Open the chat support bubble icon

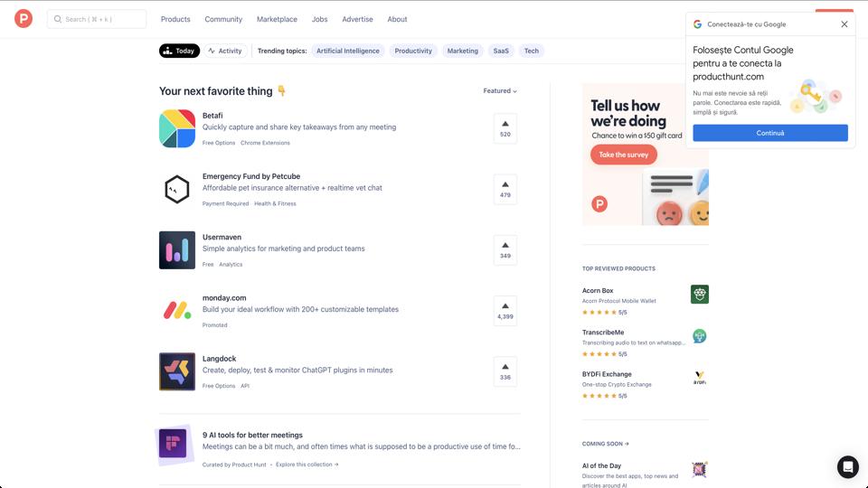pos(847,466)
